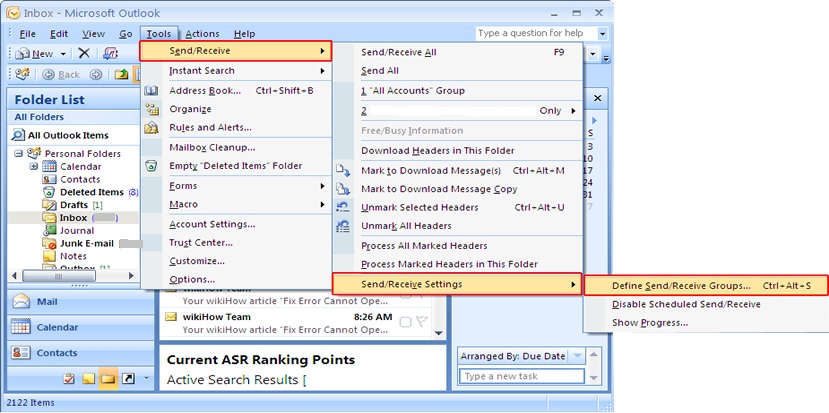The height and width of the screenshot is (413, 829).
Task: Click the Outlook Today home icon
Action: 22,74
